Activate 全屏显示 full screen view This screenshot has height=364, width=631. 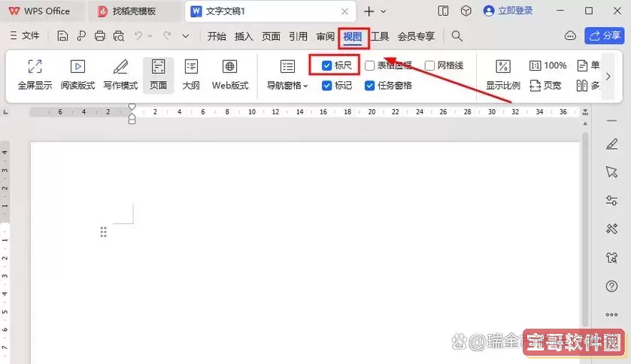35,74
